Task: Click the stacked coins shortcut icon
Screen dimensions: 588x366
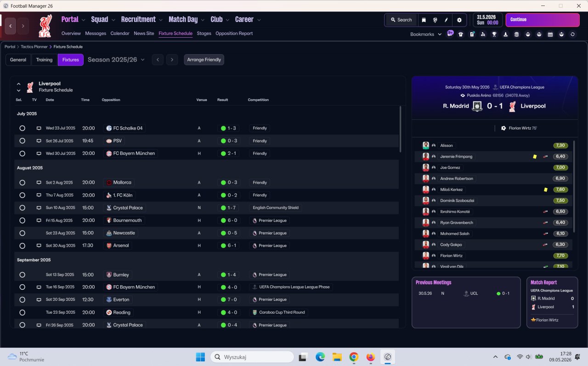Action: pos(516,34)
